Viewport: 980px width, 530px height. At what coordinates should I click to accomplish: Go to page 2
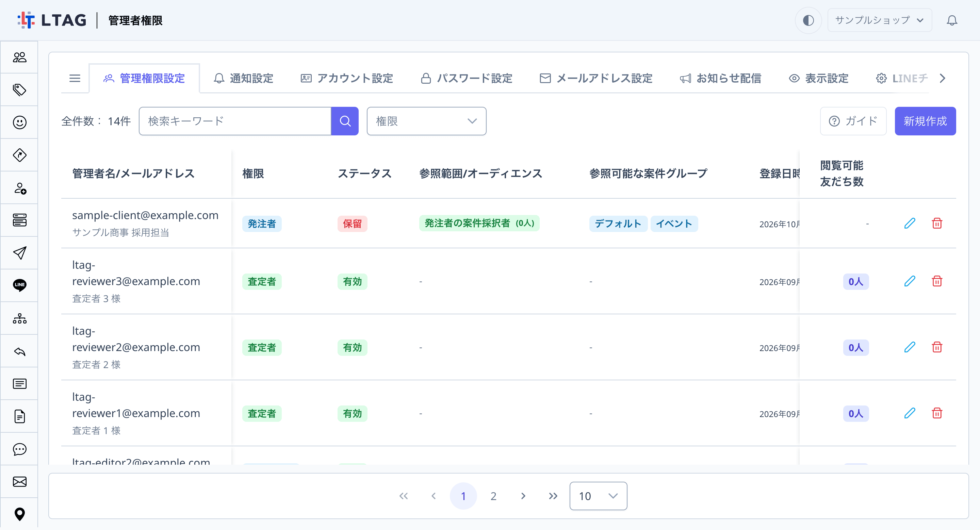(493, 496)
